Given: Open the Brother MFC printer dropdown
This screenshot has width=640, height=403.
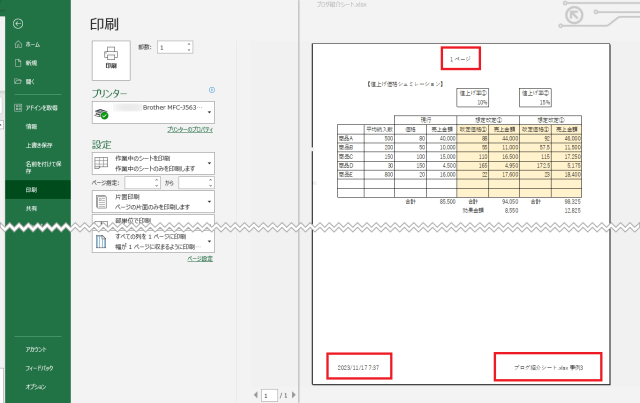Looking at the screenshot, I should click(153, 112).
